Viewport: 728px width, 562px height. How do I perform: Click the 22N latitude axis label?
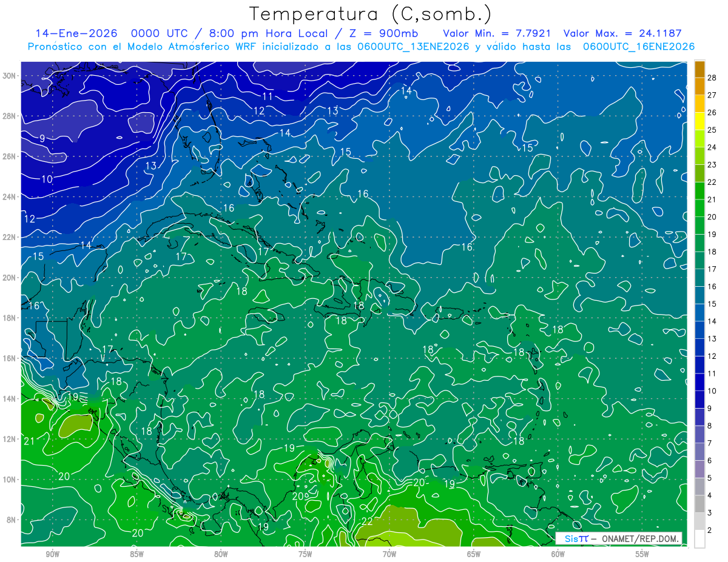(x=10, y=237)
